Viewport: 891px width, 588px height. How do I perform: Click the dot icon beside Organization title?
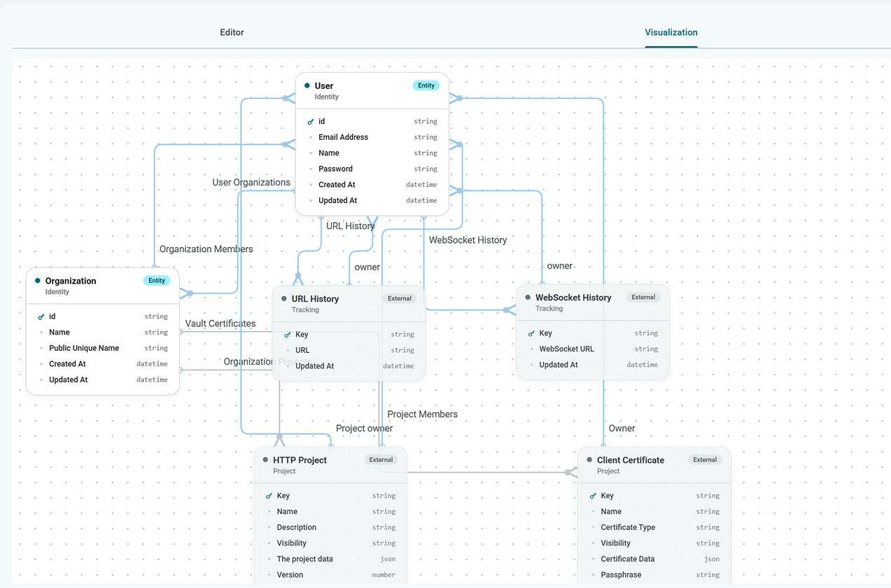tap(38, 281)
